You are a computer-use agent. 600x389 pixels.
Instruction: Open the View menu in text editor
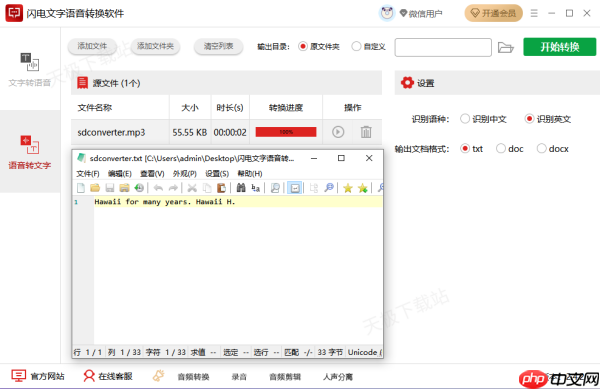point(152,174)
